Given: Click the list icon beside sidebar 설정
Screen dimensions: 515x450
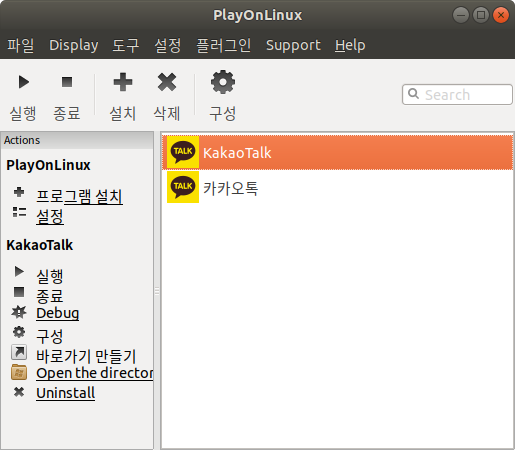Looking at the screenshot, I should 19,212.
